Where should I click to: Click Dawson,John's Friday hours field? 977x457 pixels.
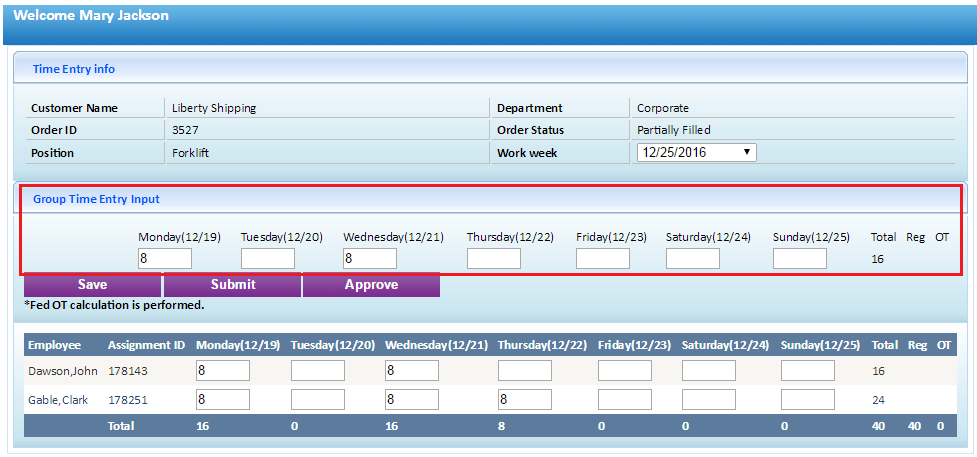[625, 370]
